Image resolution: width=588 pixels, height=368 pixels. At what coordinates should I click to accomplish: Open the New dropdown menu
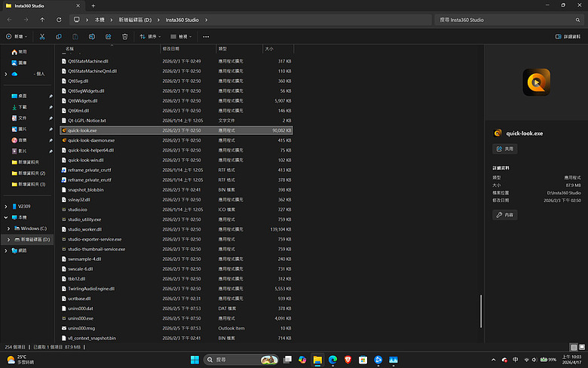pyautogui.click(x=17, y=36)
